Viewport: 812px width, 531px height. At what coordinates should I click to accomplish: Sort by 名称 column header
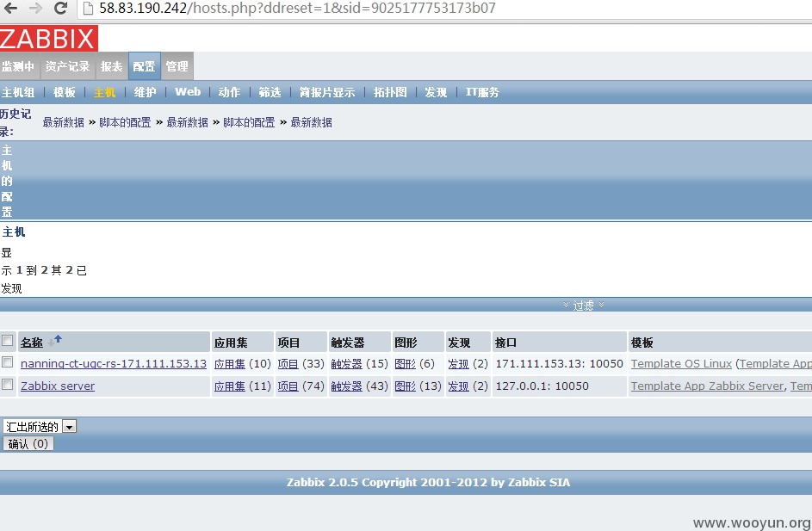32,343
